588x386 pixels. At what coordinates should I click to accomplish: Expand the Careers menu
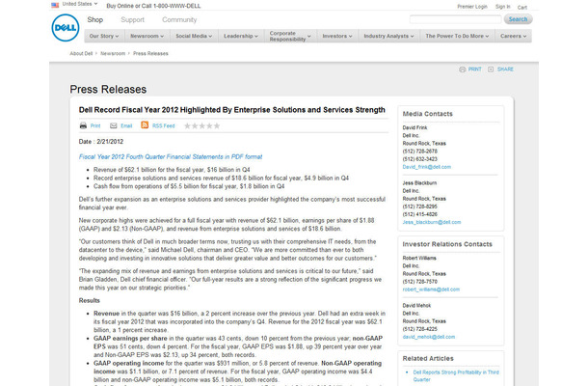(514, 36)
